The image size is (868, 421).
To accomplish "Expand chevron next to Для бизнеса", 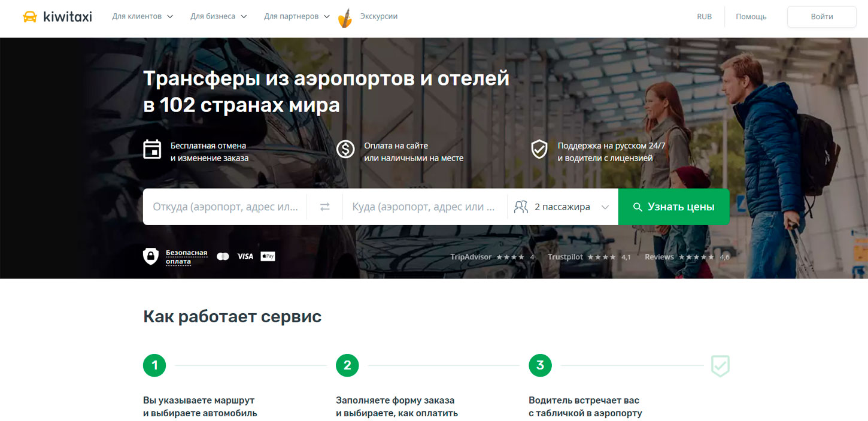I will tap(244, 17).
